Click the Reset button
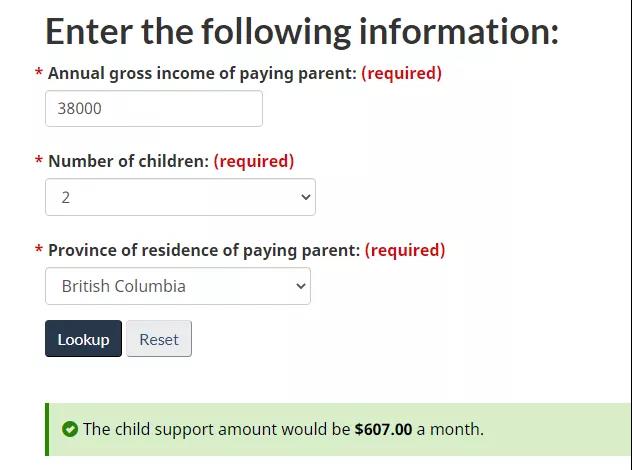 pos(159,339)
